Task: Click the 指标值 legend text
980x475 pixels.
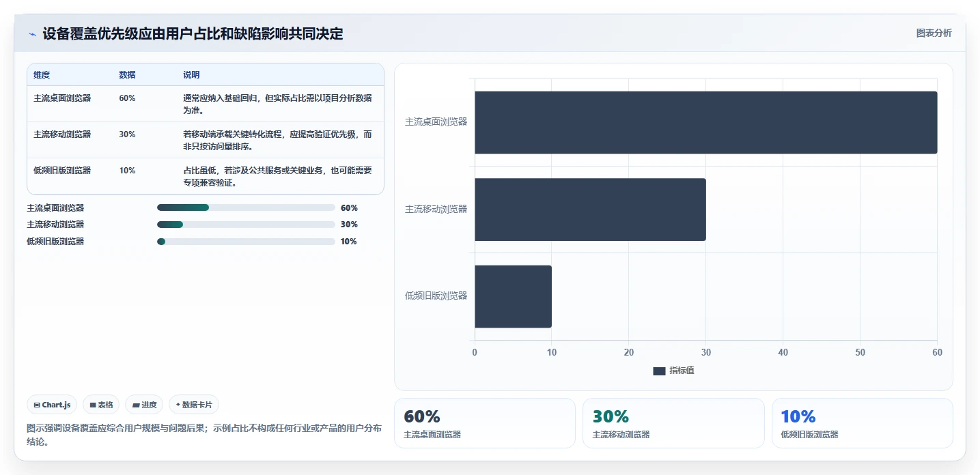Action: (682, 371)
